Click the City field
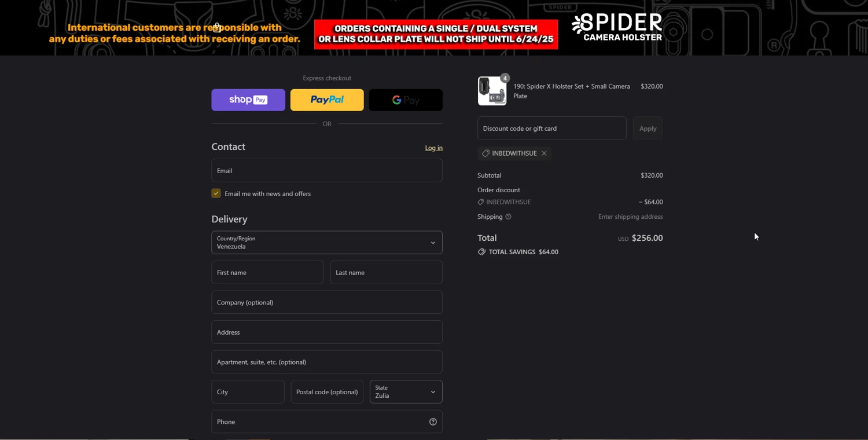 248,392
